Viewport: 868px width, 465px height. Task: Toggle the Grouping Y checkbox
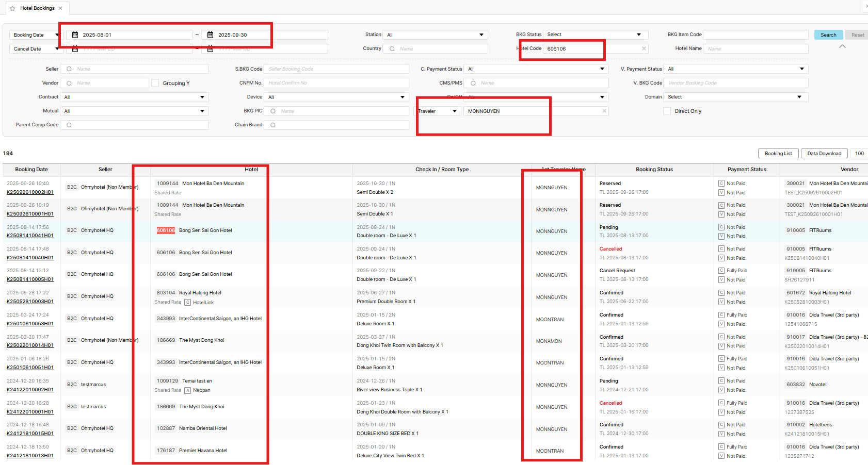point(155,83)
